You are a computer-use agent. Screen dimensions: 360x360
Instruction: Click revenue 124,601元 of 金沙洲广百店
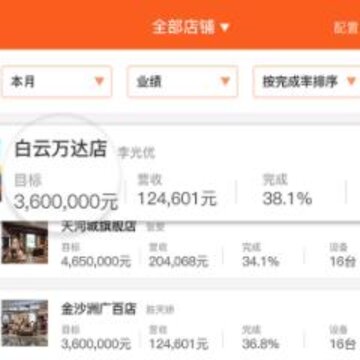click(x=178, y=344)
